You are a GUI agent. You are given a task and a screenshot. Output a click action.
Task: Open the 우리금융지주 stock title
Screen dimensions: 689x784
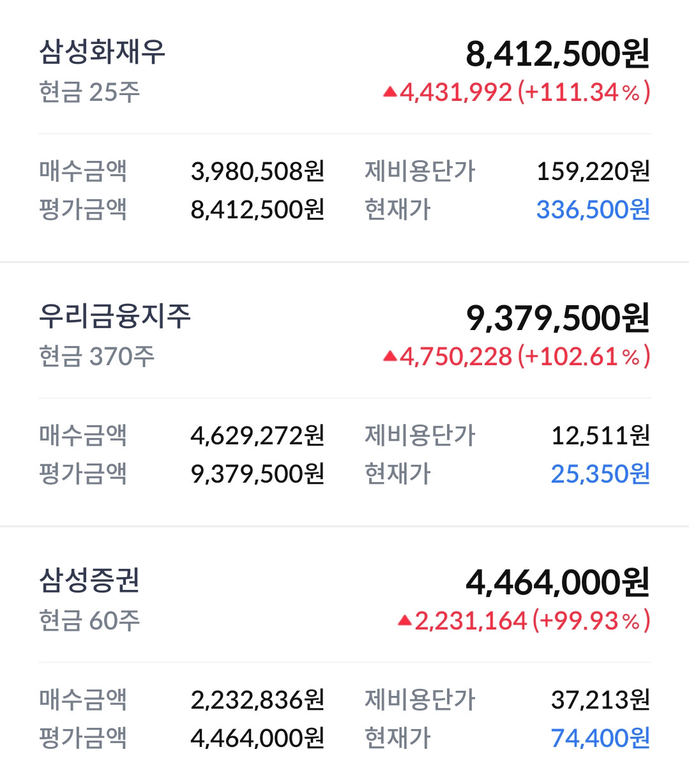coord(115,316)
